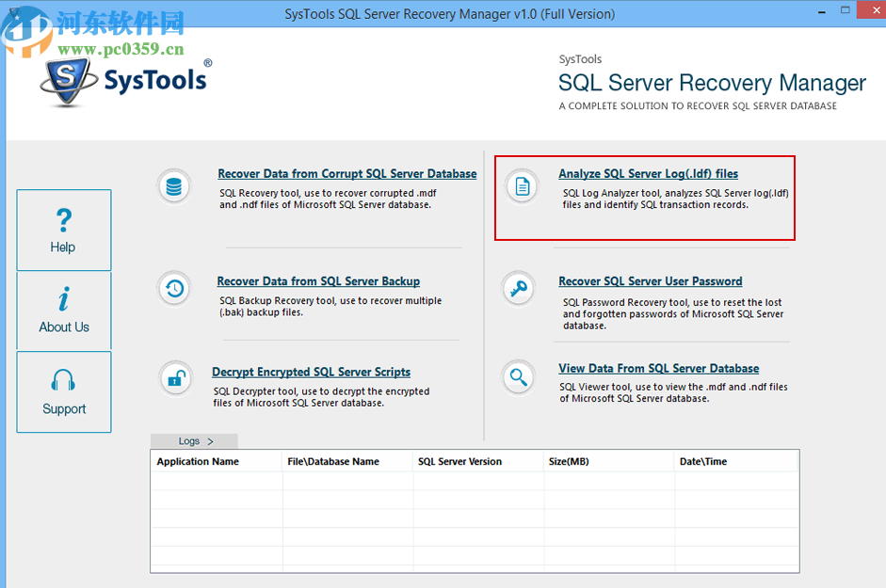Open Recover SQL Server User Password
Image resolution: width=886 pixels, height=588 pixels.
tap(650, 280)
